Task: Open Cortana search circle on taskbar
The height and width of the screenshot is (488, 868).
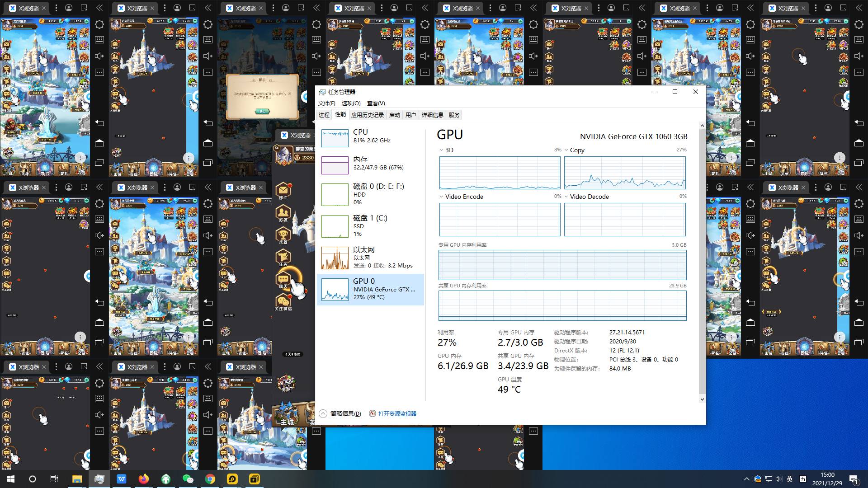Action: (32, 479)
